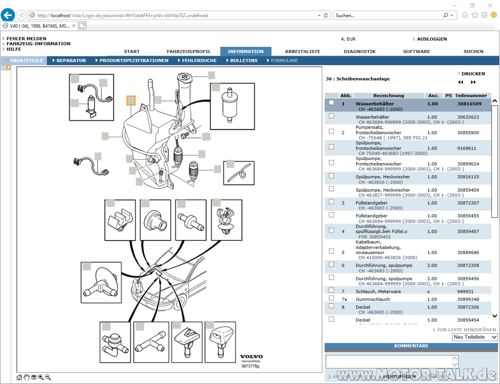Open the Neu Teileliste dropdown

(475, 337)
